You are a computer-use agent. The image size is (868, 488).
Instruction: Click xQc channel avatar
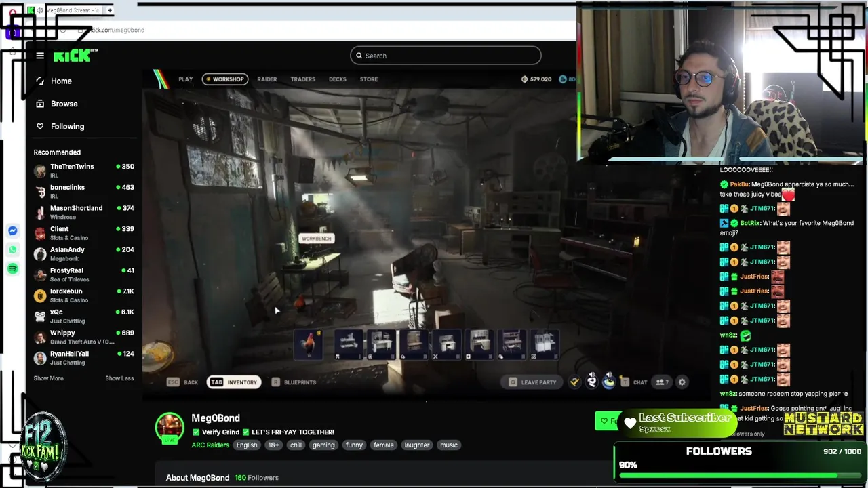point(40,317)
